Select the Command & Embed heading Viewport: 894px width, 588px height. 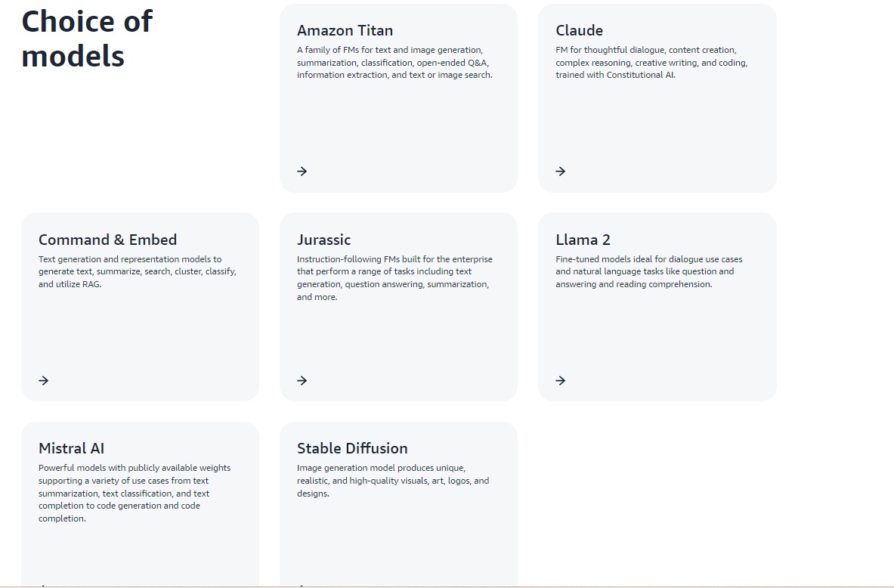pos(107,240)
